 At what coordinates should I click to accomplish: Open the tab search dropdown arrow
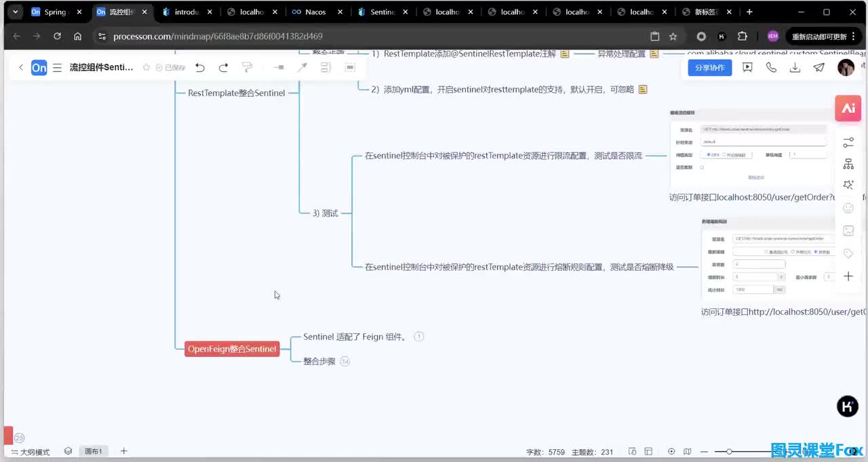click(15, 12)
